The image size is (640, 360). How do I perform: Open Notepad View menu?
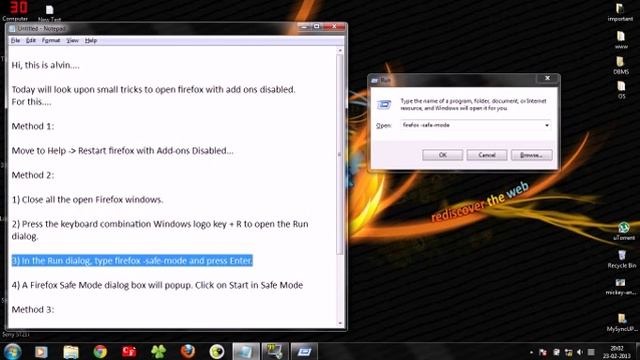click(72, 40)
